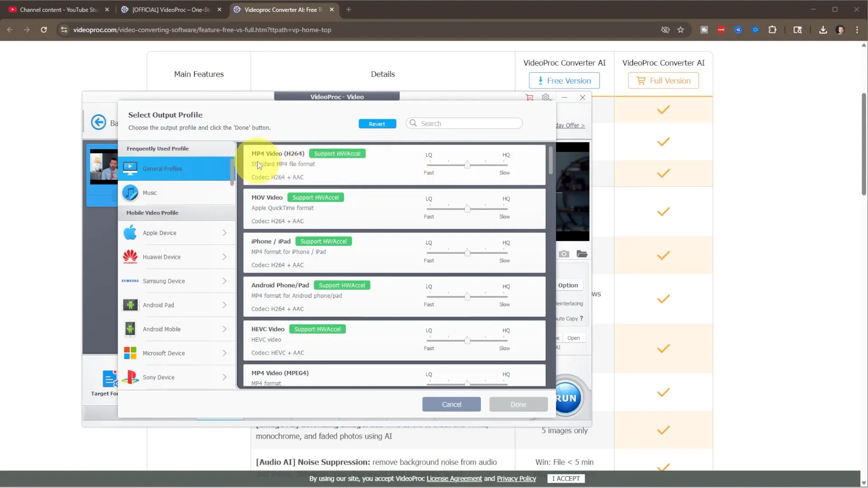Click the Microsoft Device logo icon

coord(130,353)
